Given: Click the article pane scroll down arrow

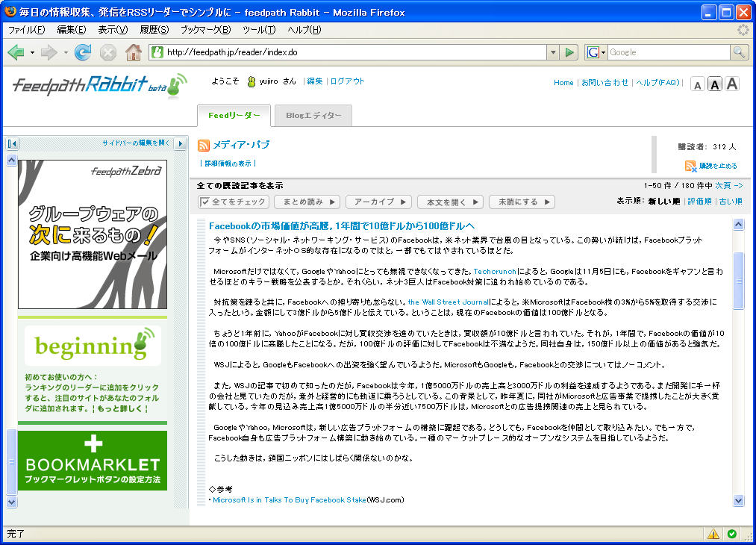Looking at the screenshot, I should (x=738, y=500).
